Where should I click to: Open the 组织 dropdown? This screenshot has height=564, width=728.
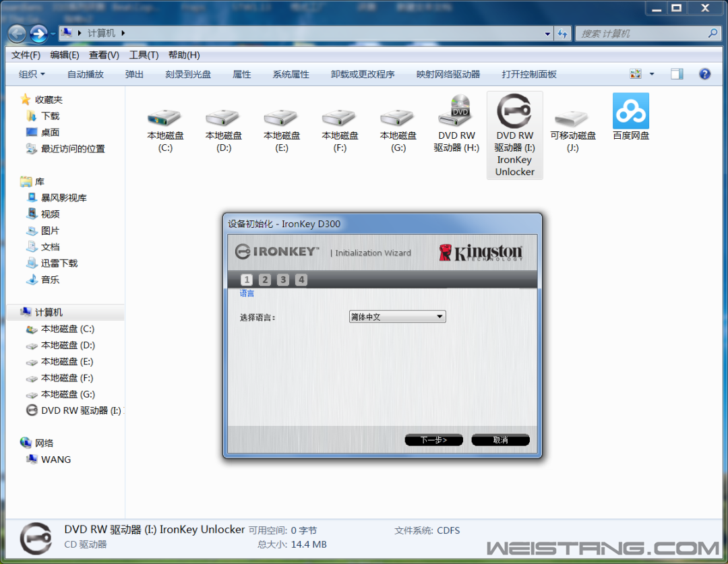pos(32,74)
